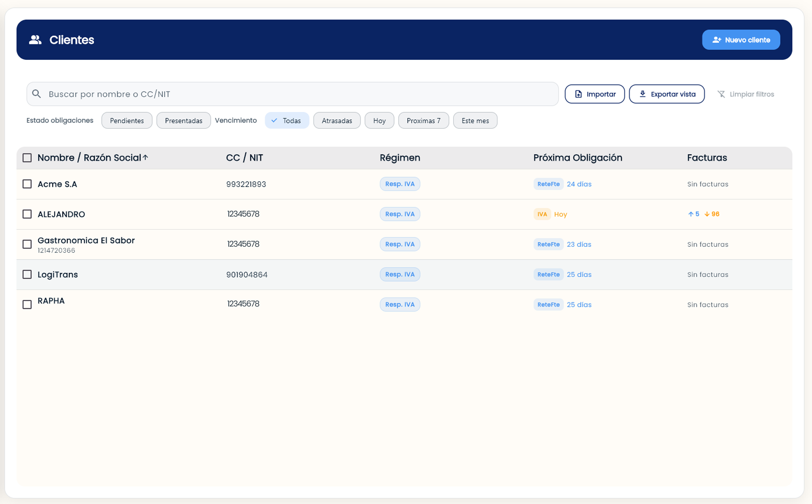Screen dimensions: 812x504
Task: Click the Clientes people icon in header
Action: click(35, 40)
